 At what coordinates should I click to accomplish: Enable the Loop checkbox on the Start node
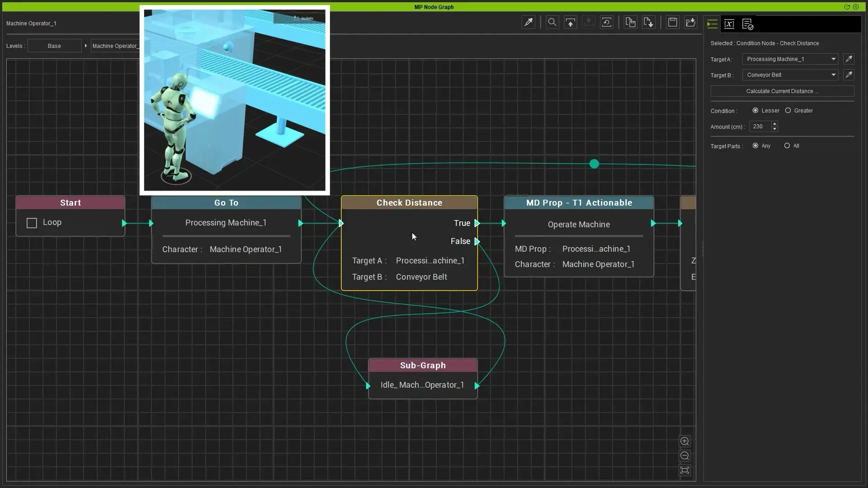31,223
